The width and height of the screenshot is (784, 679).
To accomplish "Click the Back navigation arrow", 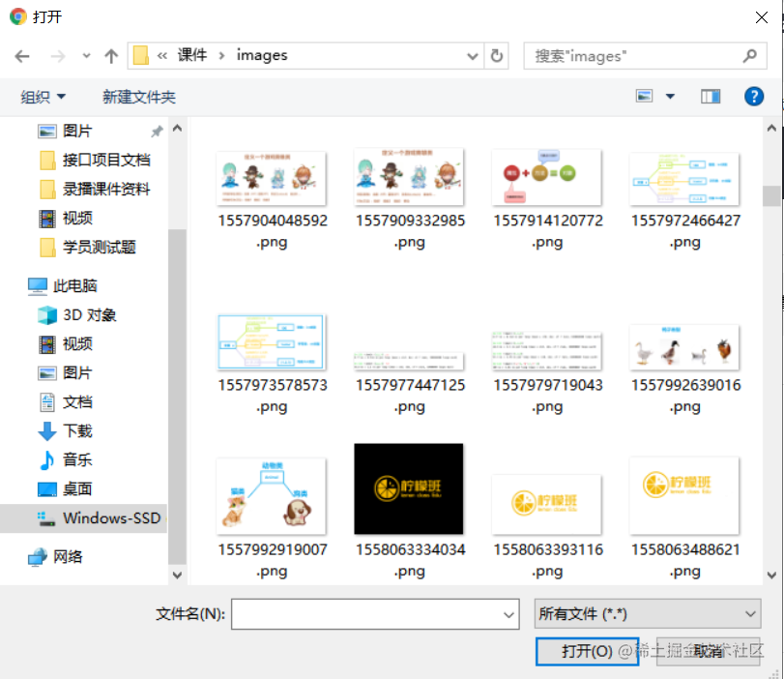I will [21, 56].
